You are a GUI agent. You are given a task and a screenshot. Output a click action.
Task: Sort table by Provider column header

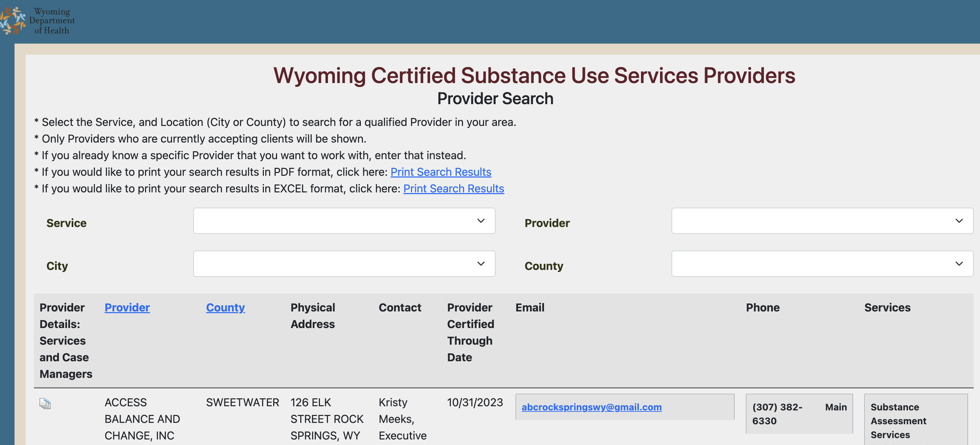pos(127,308)
